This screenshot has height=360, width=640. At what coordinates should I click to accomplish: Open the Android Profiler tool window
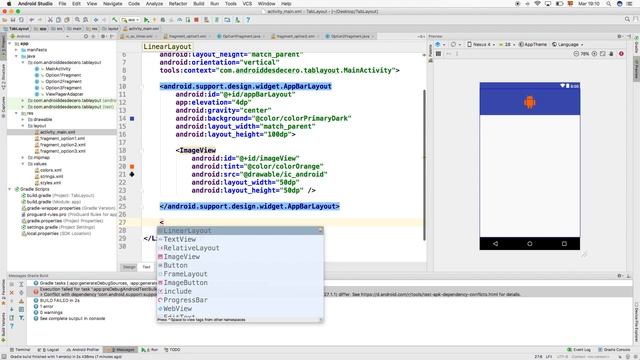tap(83, 350)
